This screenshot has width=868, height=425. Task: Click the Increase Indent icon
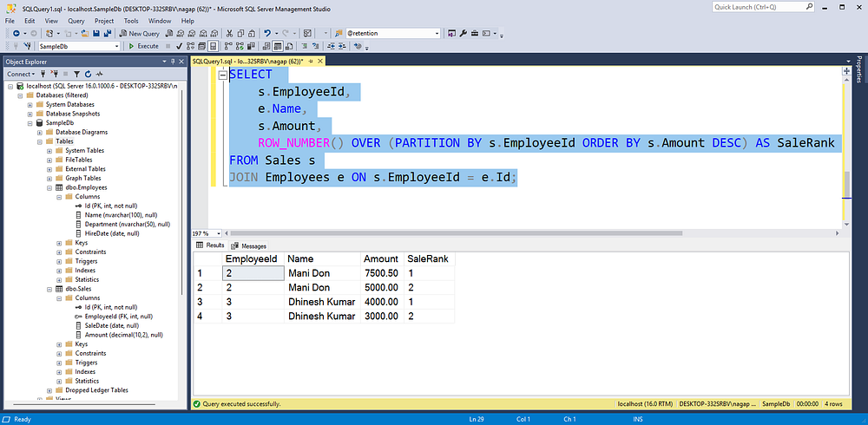pos(341,46)
